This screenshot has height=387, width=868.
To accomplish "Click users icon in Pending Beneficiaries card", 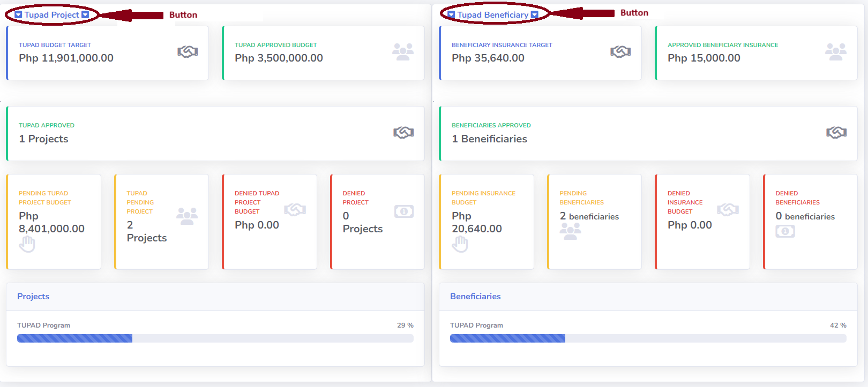I will (x=571, y=231).
